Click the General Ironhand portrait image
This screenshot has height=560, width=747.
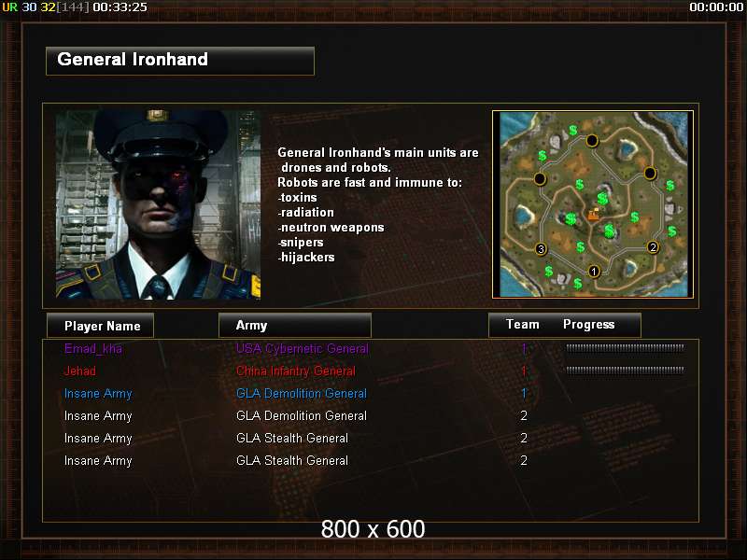tap(158, 204)
